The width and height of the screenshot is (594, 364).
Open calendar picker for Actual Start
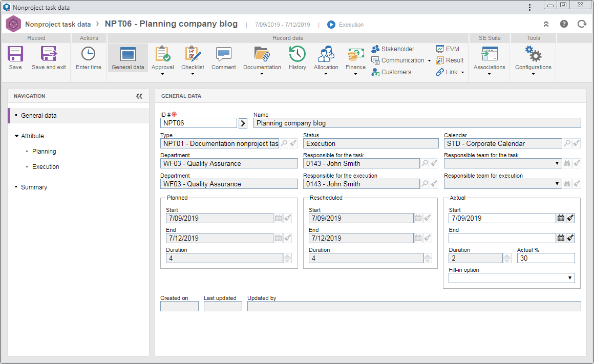coord(561,218)
